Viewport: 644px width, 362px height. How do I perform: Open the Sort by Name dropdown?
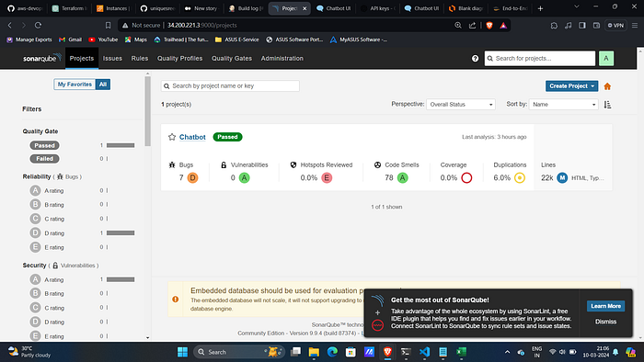[563, 105]
